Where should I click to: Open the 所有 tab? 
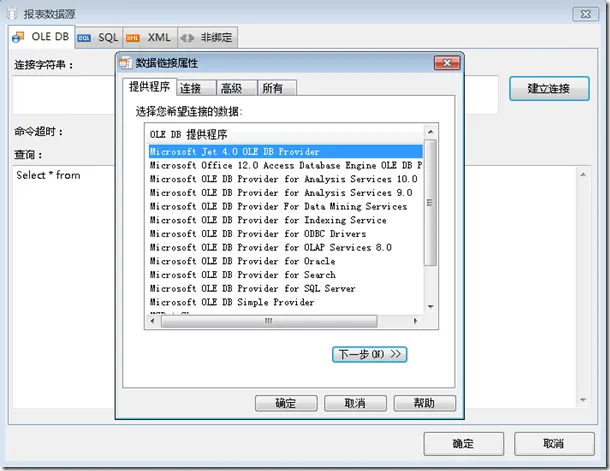[x=277, y=88]
